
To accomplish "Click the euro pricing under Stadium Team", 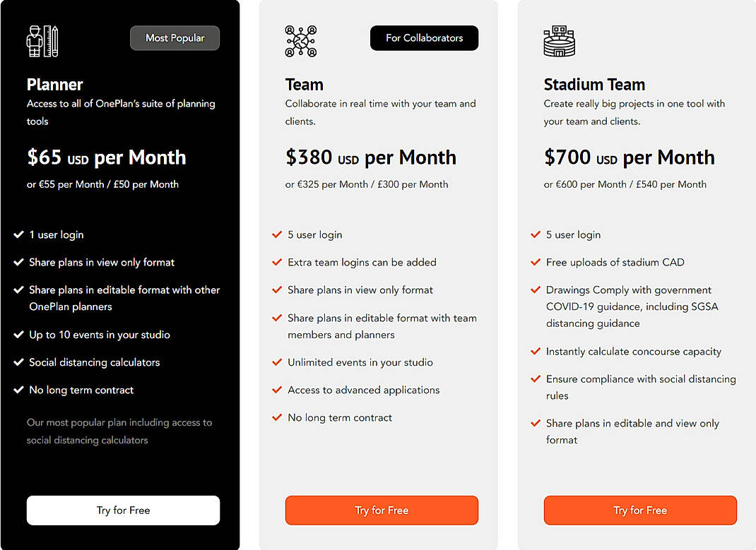I will click(625, 184).
